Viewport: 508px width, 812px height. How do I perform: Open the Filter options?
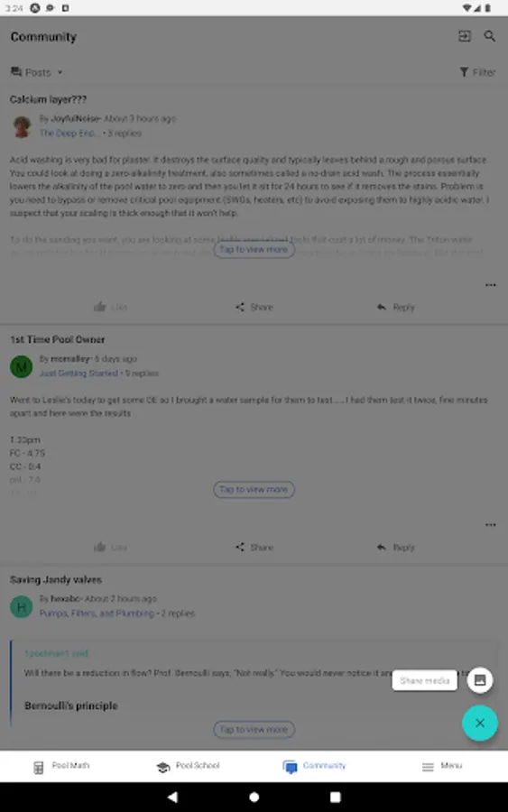pyautogui.click(x=477, y=72)
